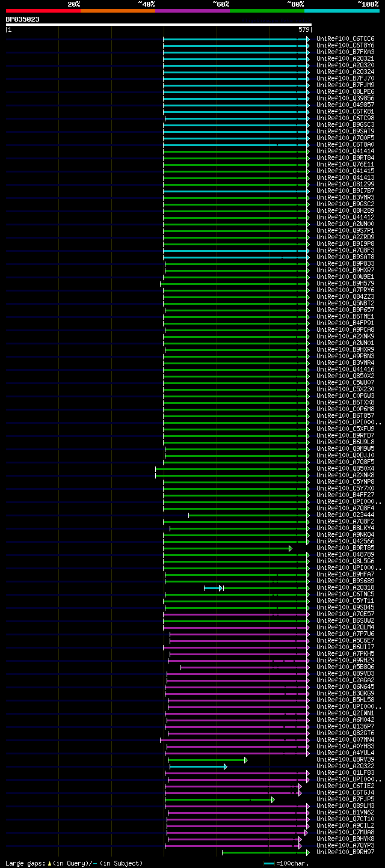Screen dimensions: 385x868
Task: Open the UniRef100_C6TCC6 hit label
Action: pyautogui.click(x=345, y=39)
